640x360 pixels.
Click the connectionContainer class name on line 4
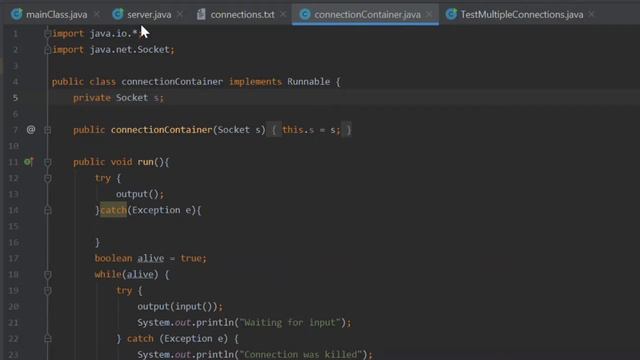pos(172,82)
